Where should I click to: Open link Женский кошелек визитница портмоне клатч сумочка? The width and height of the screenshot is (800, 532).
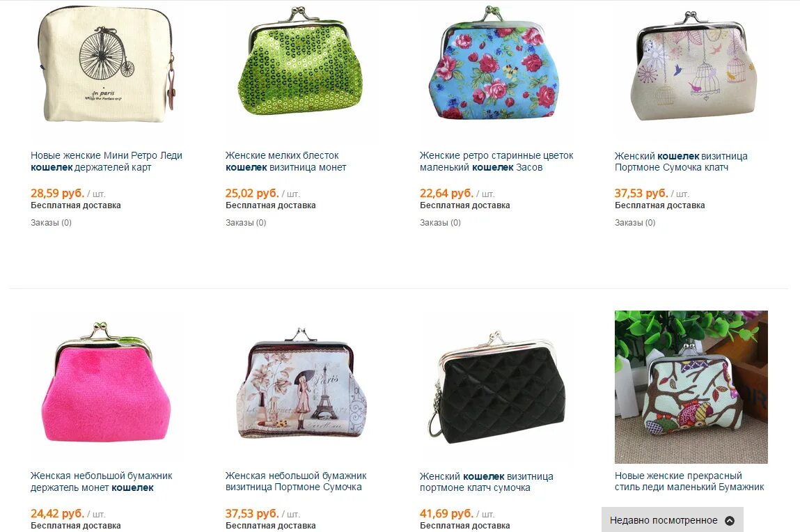486,482
